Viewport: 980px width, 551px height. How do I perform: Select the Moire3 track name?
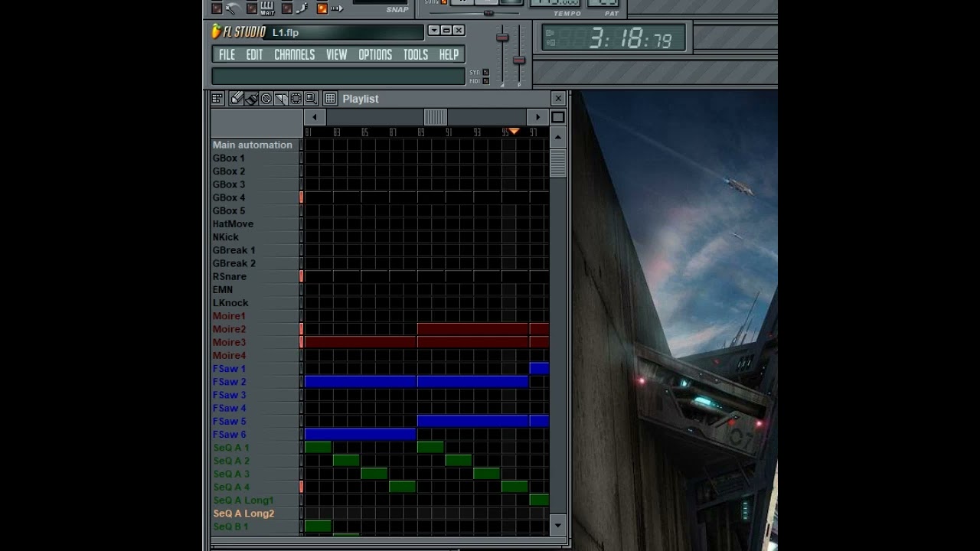(229, 342)
